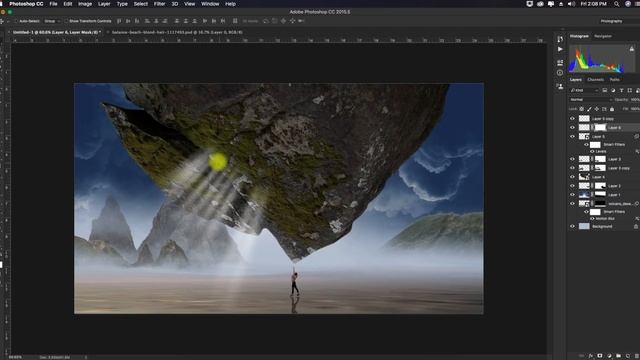Switch to the Navigator tab
Screen dimensions: 640x360
[603, 36]
